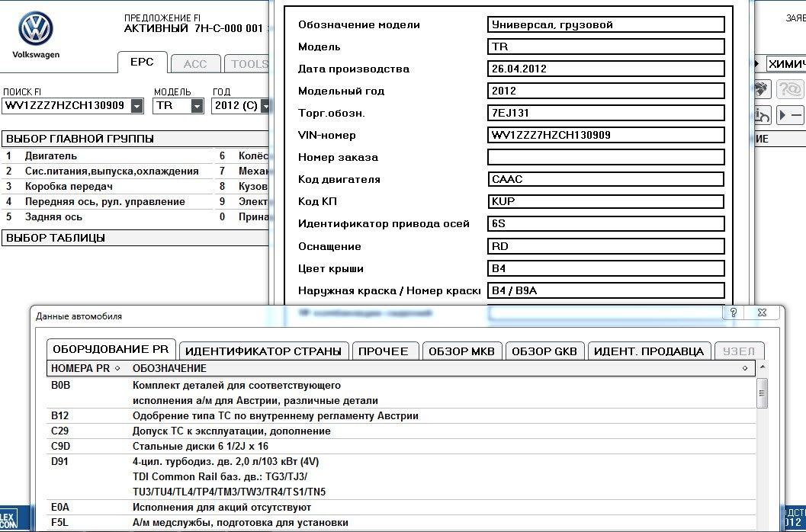The height and width of the screenshot is (532, 806).
Task: Switch to the ACC tab
Action: [x=195, y=64]
